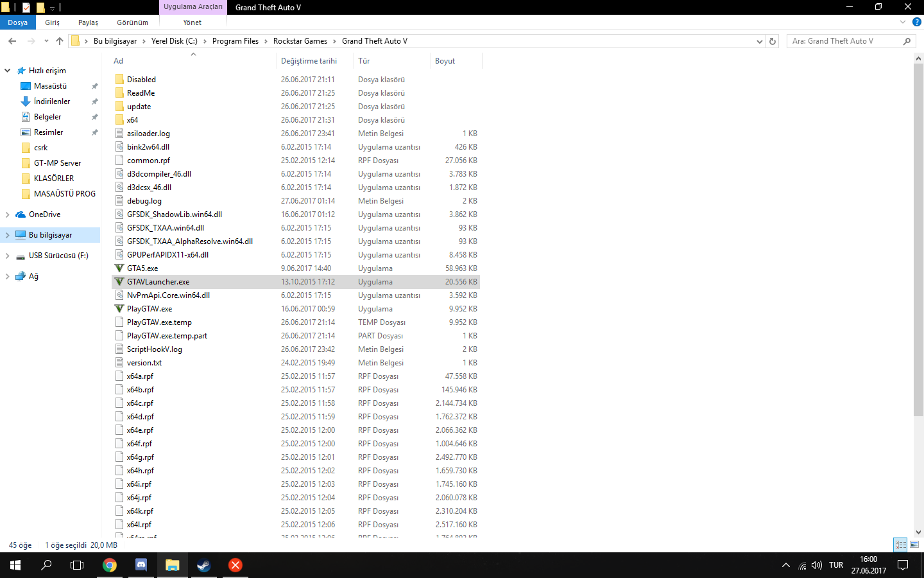Click the Back navigation arrow
The image size is (924, 578).
(x=12, y=41)
